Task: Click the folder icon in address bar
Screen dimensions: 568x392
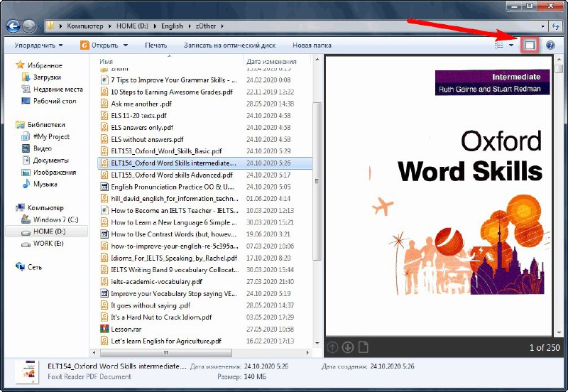Action: (50, 26)
